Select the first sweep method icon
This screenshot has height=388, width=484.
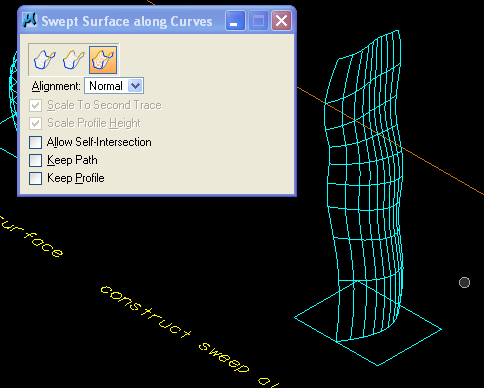click(x=44, y=60)
